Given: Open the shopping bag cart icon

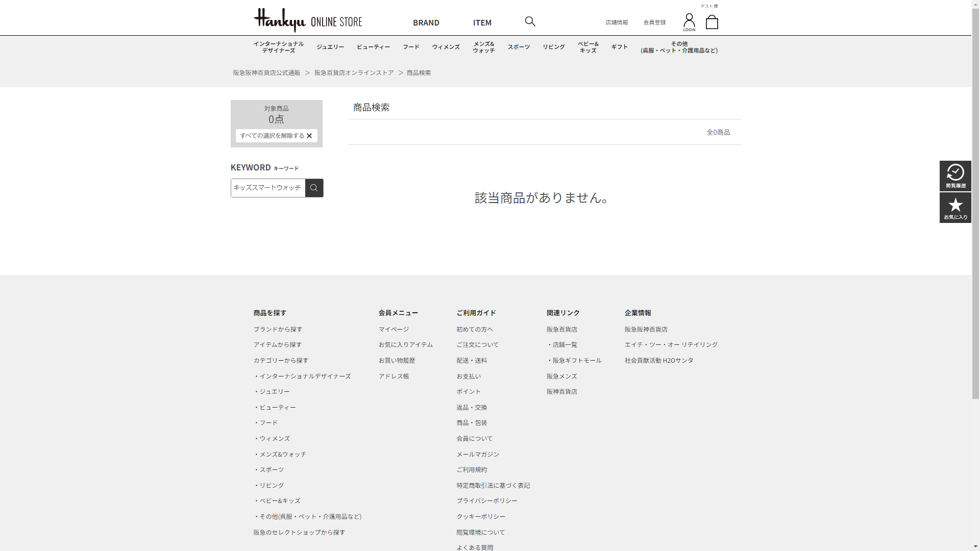Looking at the screenshot, I should click(712, 22).
